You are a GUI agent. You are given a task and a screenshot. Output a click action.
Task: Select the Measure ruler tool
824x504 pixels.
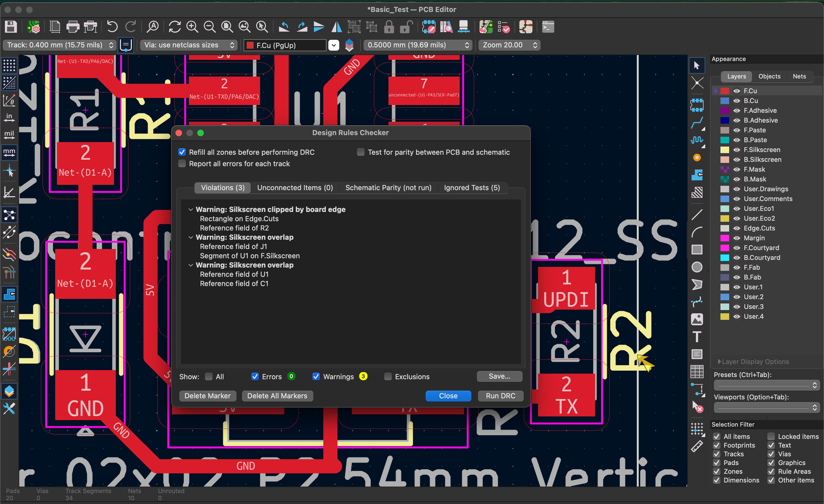pyautogui.click(x=697, y=446)
